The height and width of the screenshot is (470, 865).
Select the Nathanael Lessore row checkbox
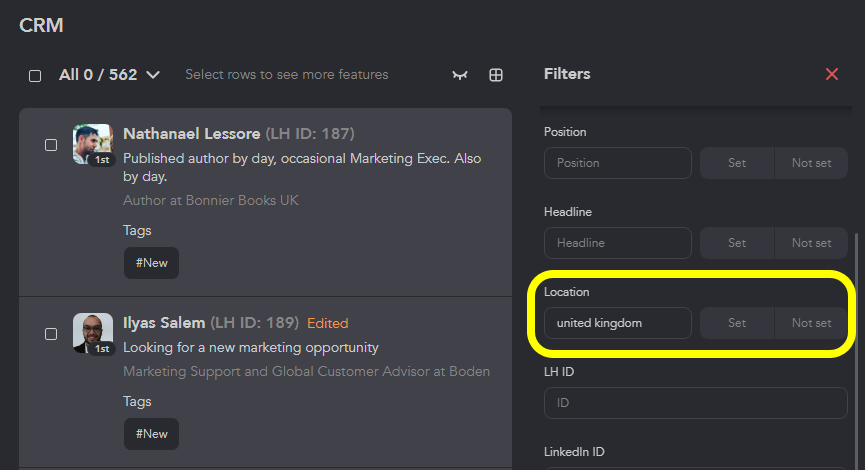(51, 145)
